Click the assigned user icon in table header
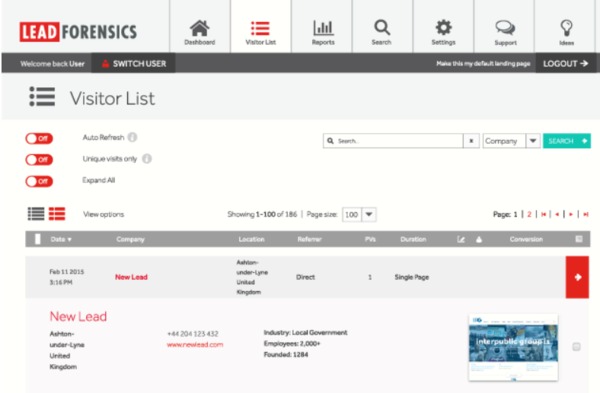This screenshot has height=393, width=600. 479,240
